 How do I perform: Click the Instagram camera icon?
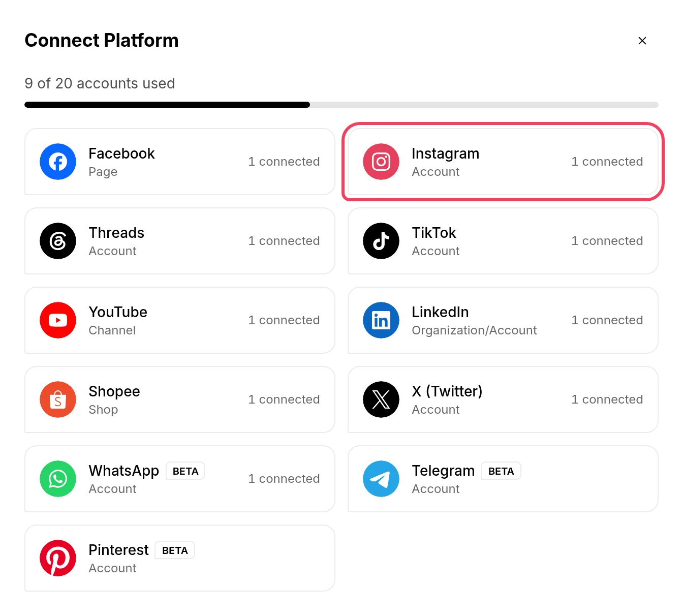pyautogui.click(x=381, y=162)
